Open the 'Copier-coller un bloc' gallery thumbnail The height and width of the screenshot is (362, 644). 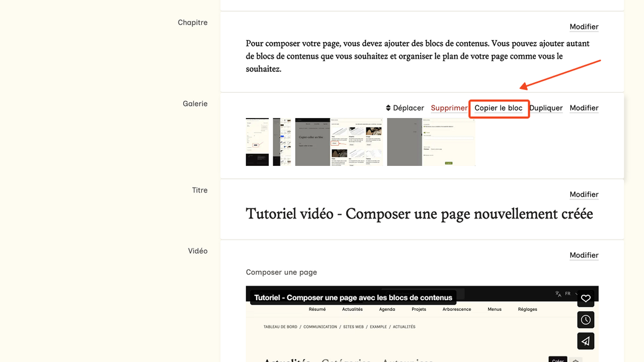[x=339, y=142]
